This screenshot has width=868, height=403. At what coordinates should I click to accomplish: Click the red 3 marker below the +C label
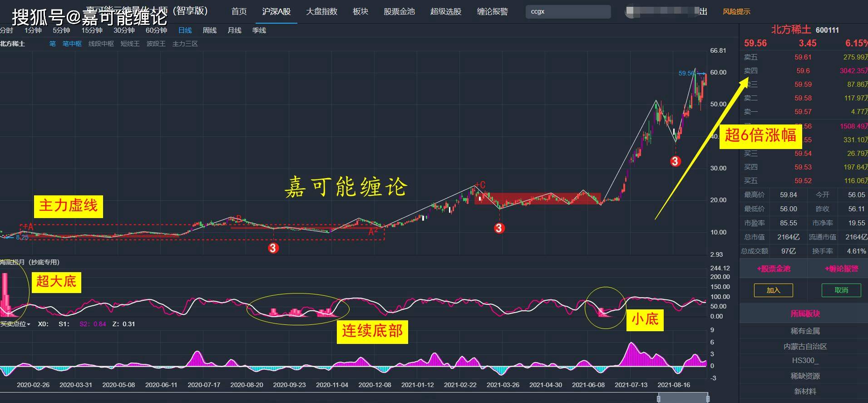[x=499, y=228]
